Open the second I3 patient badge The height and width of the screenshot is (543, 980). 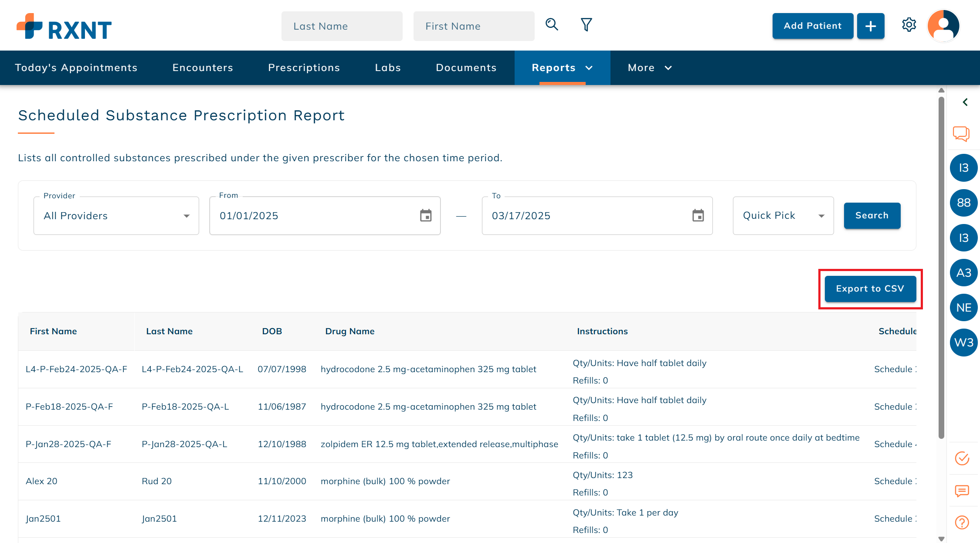[964, 238]
